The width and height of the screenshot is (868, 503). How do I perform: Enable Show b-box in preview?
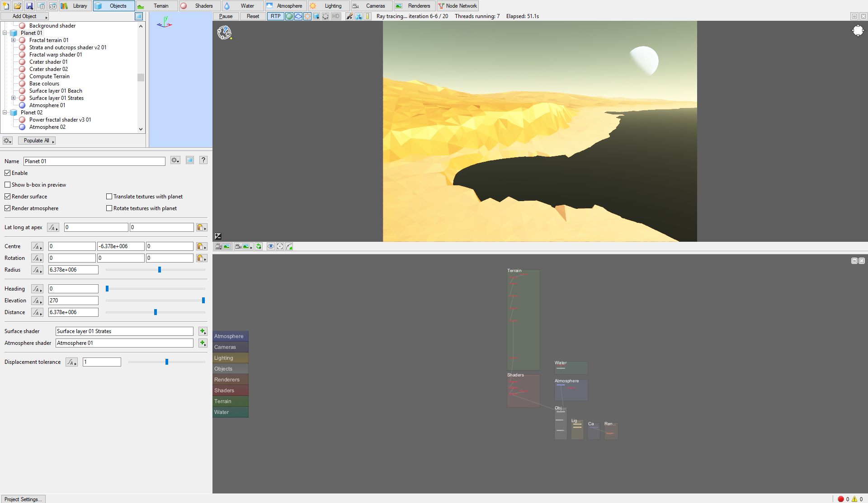[x=8, y=185]
